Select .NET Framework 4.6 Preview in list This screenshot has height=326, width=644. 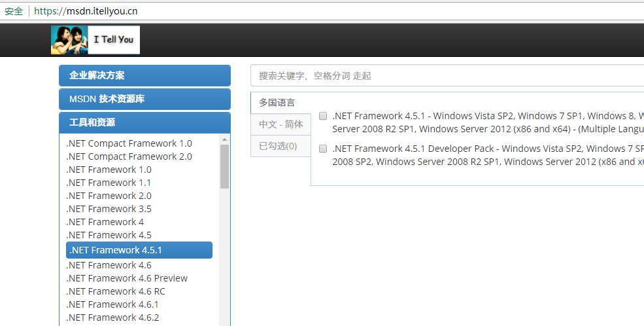point(127,279)
